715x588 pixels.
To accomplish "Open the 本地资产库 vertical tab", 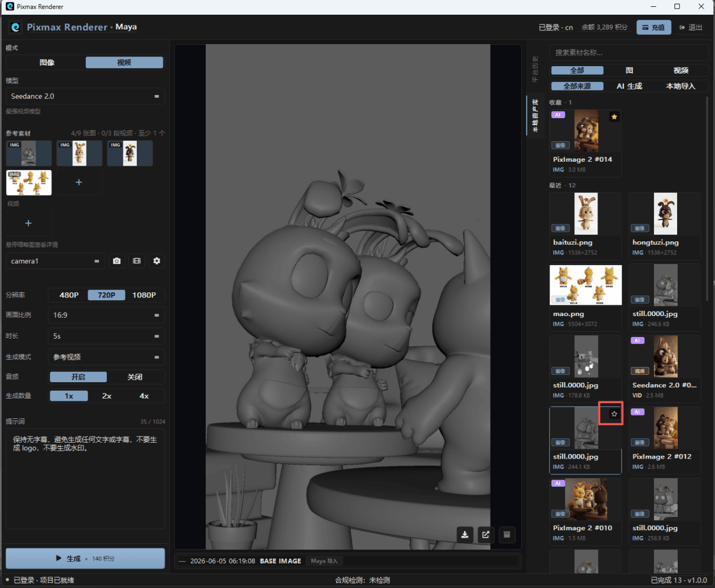I will (535, 115).
